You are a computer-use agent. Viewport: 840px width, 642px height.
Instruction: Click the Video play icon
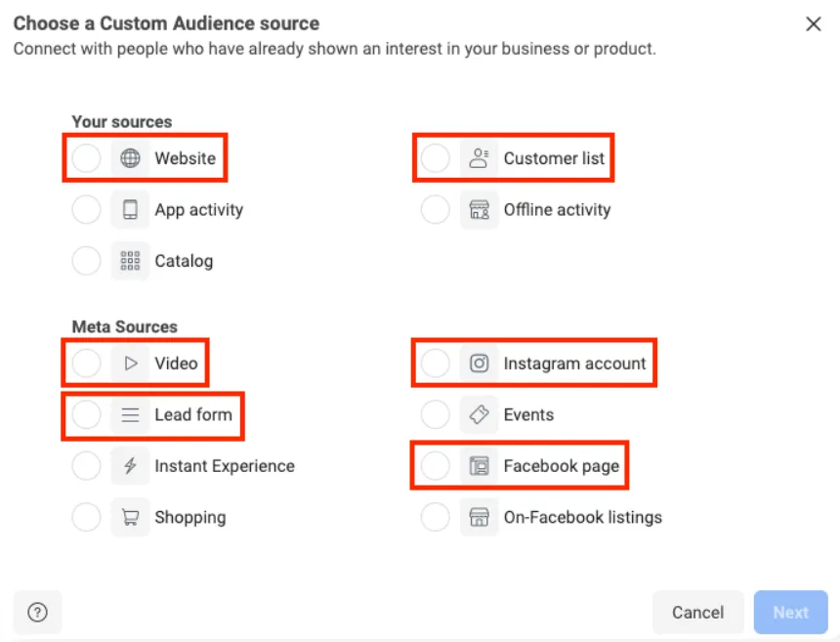click(130, 364)
